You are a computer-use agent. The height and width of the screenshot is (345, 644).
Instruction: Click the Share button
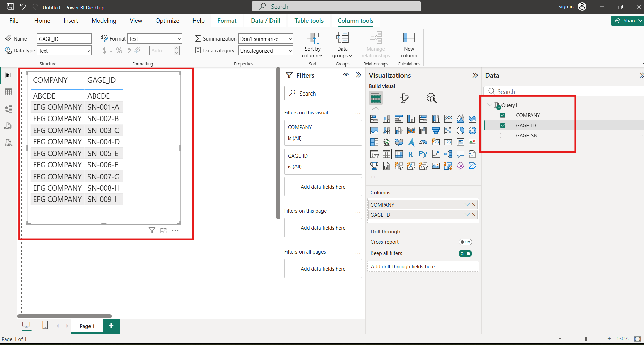point(627,21)
